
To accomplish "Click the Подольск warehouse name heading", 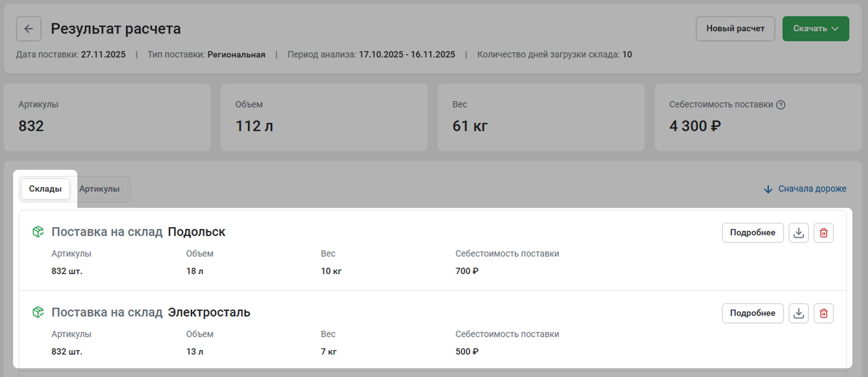I will (x=196, y=232).
